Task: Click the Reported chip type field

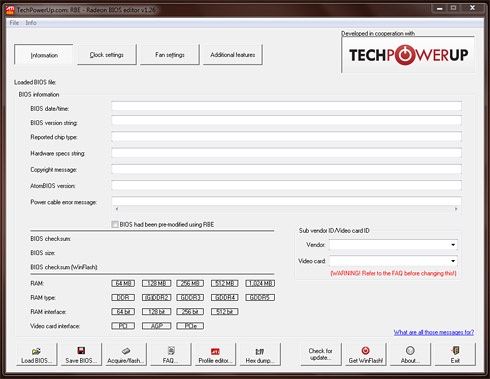Action: (287, 136)
